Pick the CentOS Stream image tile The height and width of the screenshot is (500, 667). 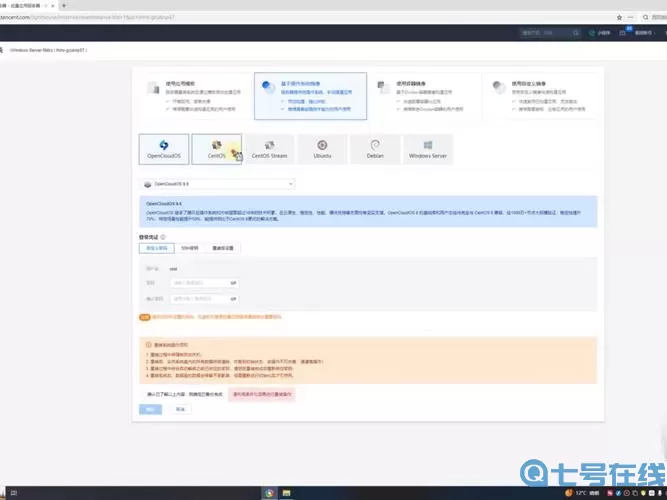[x=269, y=149]
